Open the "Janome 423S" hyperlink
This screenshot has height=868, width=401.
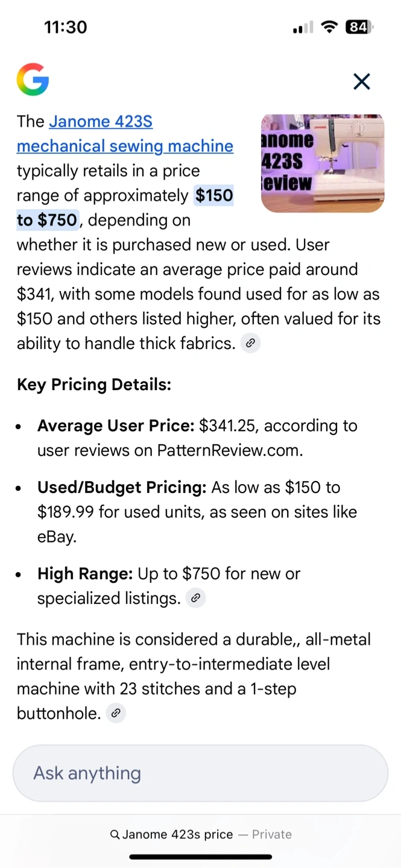coord(101,122)
